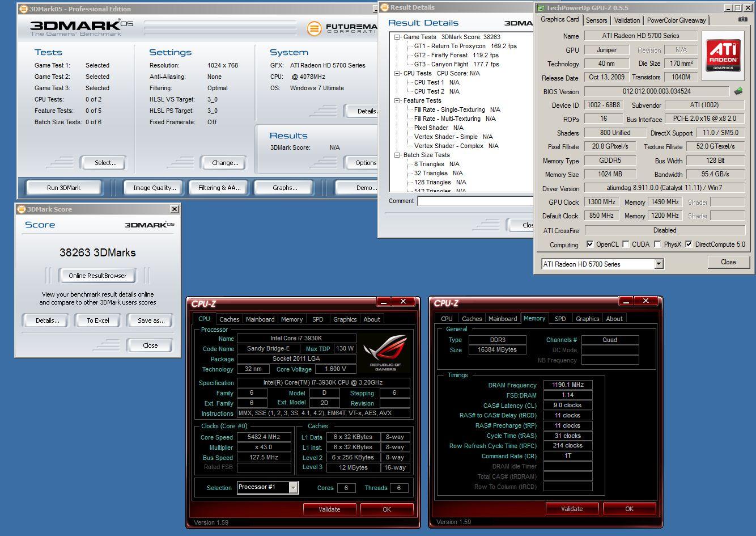This screenshot has width=756, height=536.
Task: Click the Core Speed 5482.4 MHz value
Action: coord(264,437)
